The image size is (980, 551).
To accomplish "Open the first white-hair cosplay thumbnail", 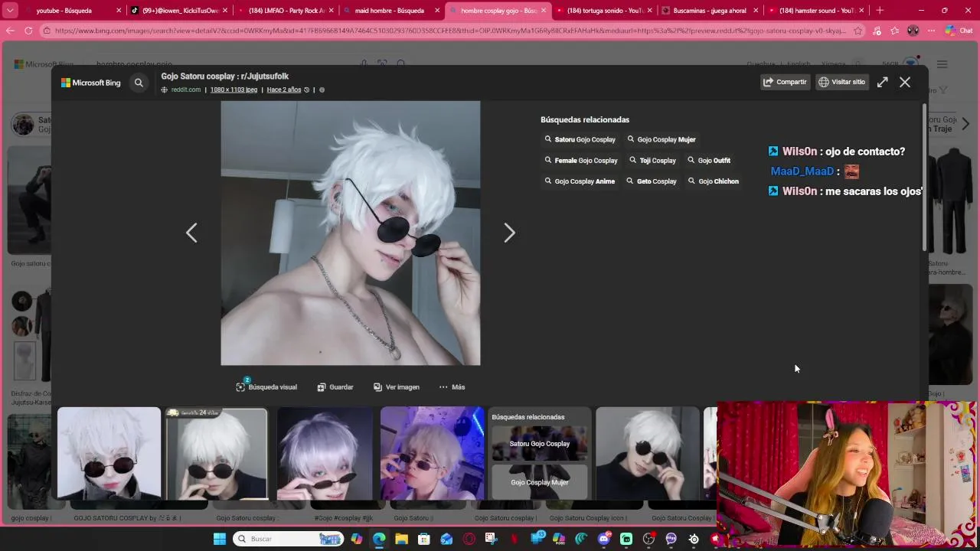I will point(109,454).
